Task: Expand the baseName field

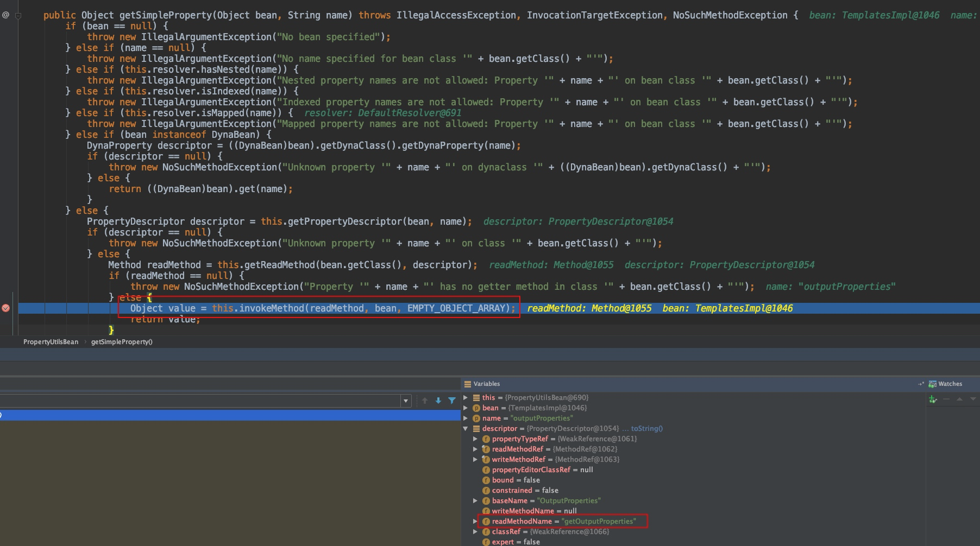Action: coord(475,501)
